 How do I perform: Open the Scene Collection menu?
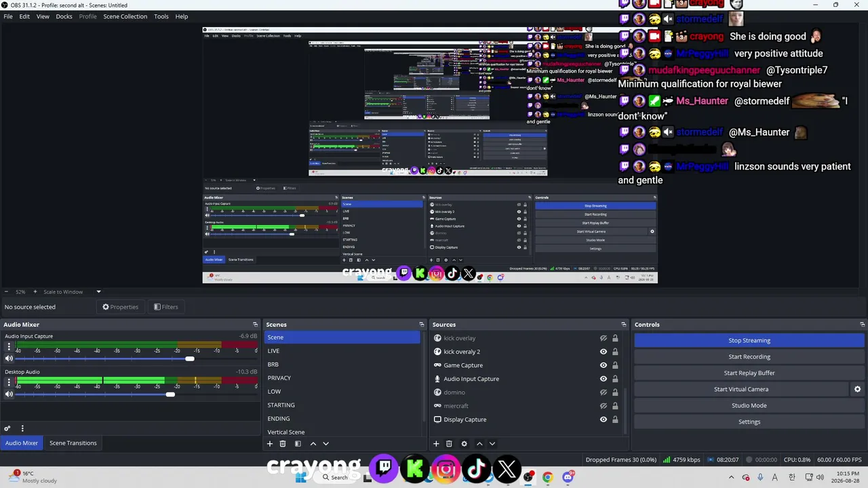(x=125, y=16)
